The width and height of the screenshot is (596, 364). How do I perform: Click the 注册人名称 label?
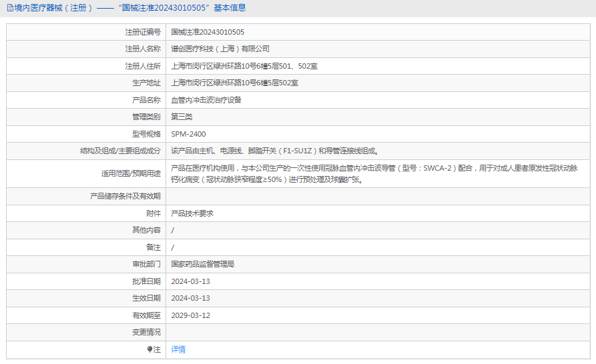pyautogui.click(x=143, y=49)
